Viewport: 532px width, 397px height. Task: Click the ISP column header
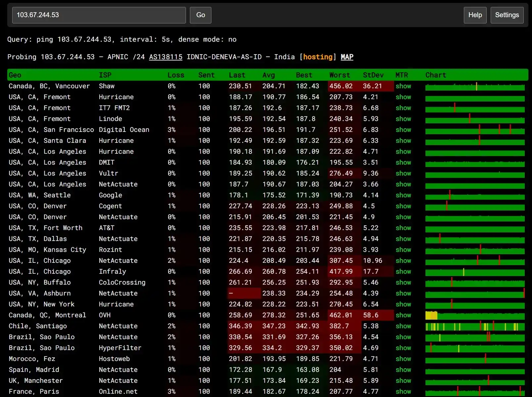(x=105, y=75)
